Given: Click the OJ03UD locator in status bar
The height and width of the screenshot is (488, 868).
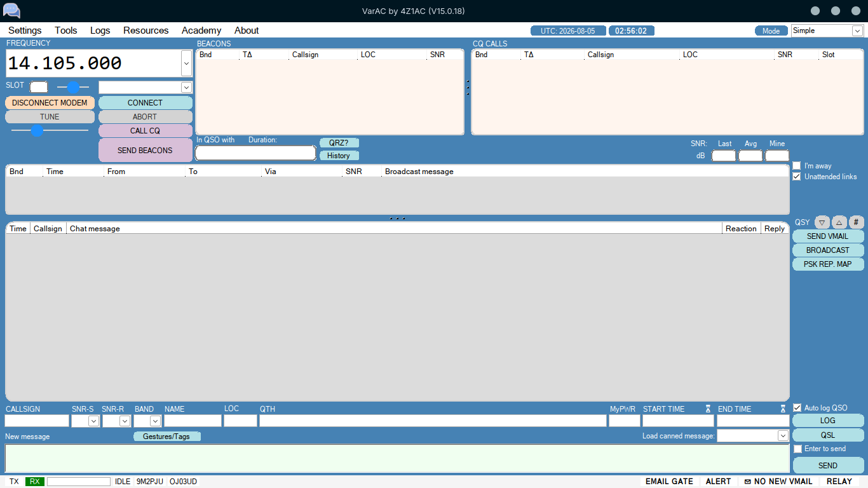Looking at the screenshot, I should click(x=183, y=482).
